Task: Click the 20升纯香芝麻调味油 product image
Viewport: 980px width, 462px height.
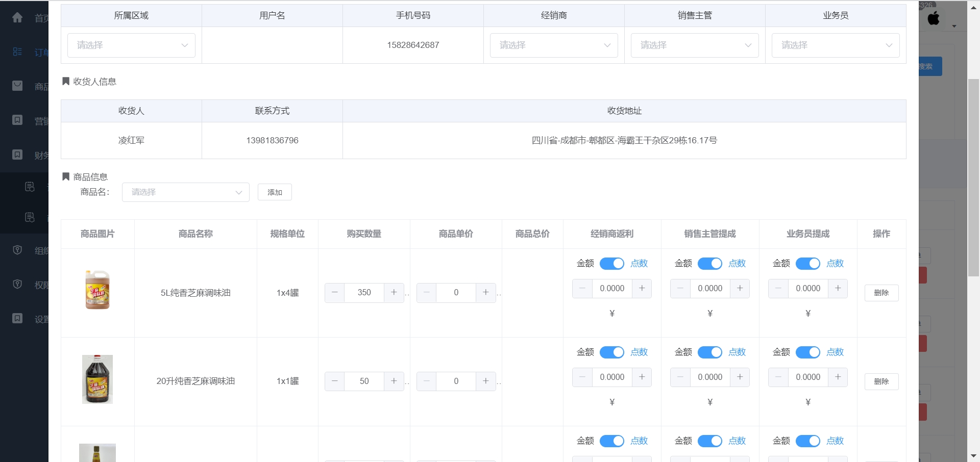Action: [97, 379]
